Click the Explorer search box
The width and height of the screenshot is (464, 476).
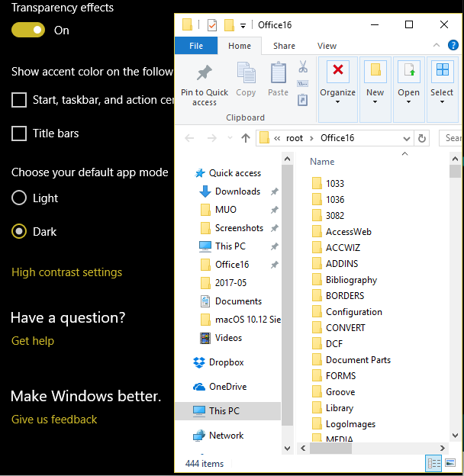(450, 138)
